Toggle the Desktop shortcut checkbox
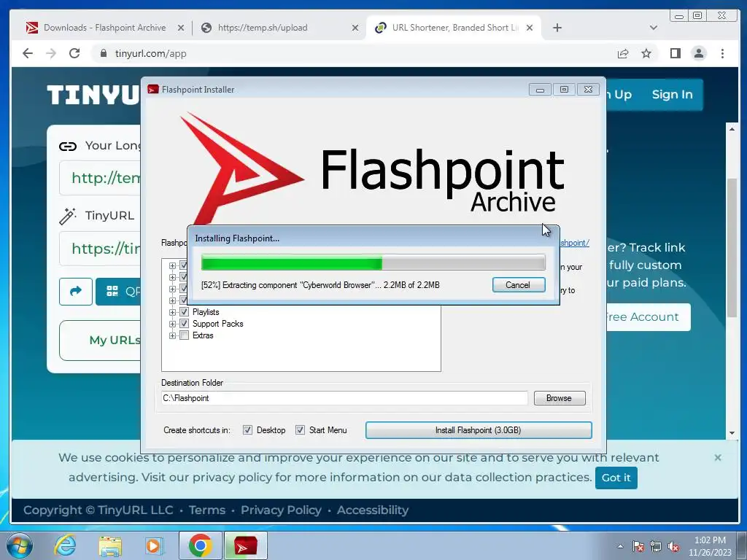This screenshot has width=747, height=560. click(247, 430)
